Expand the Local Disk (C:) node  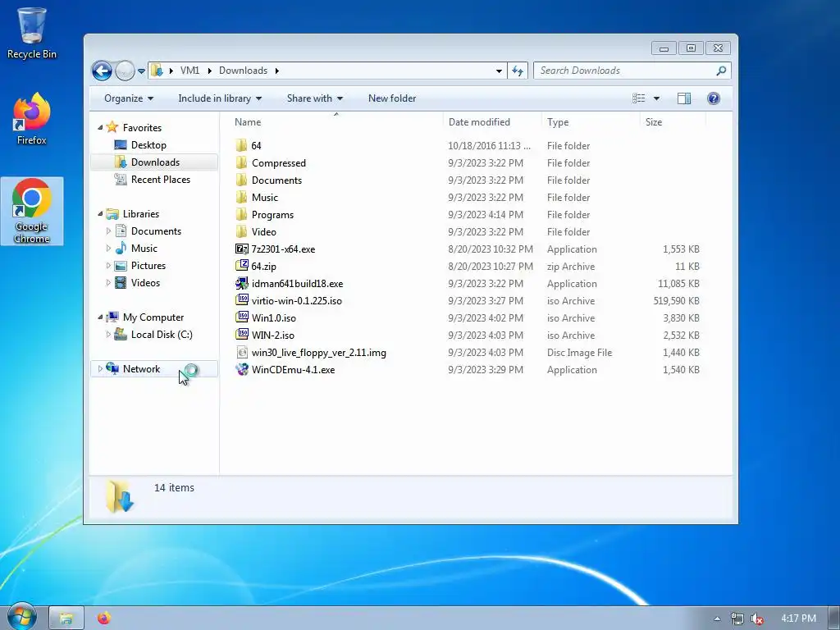tap(108, 335)
